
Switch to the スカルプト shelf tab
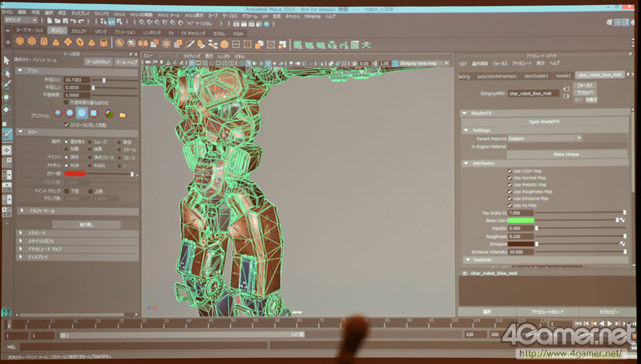(x=78, y=31)
